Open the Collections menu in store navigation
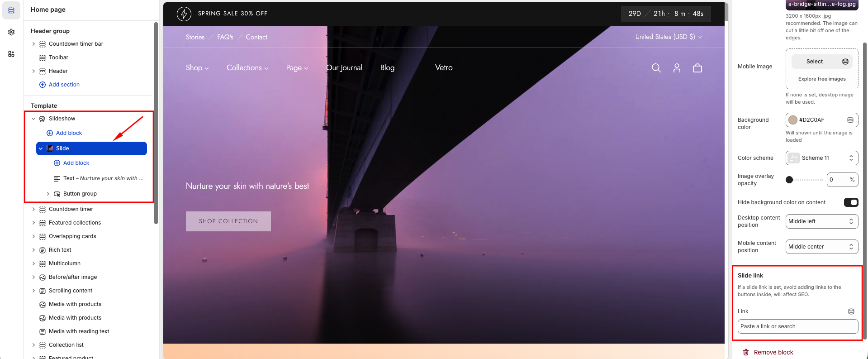The width and height of the screenshot is (868, 359). pos(247,68)
